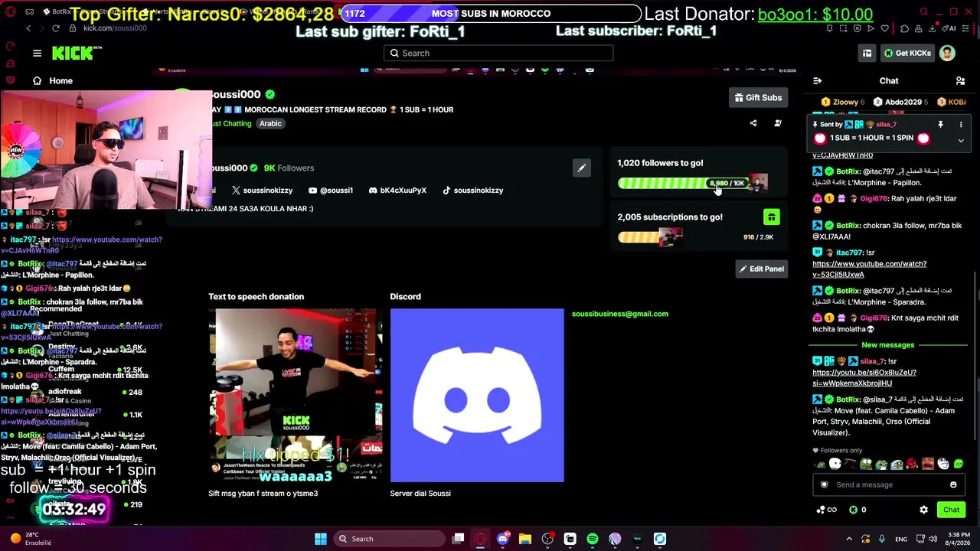Open the YouTube link @soussi1

[x=331, y=190]
